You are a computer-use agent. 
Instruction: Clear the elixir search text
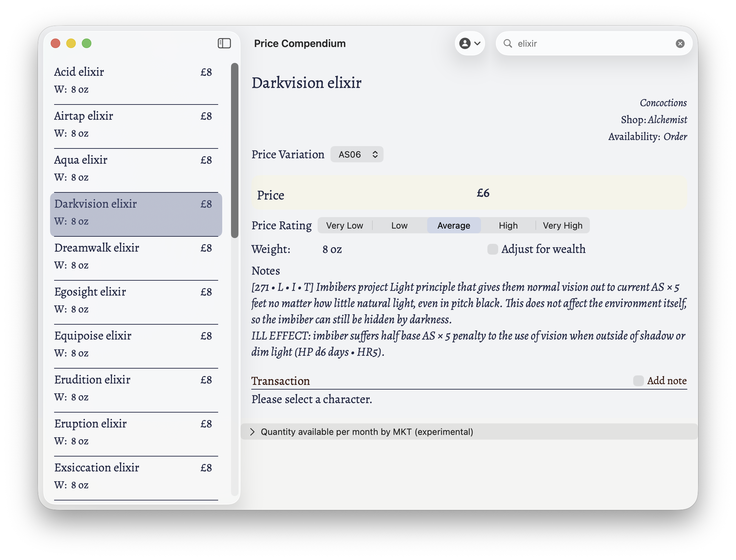(x=680, y=43)
